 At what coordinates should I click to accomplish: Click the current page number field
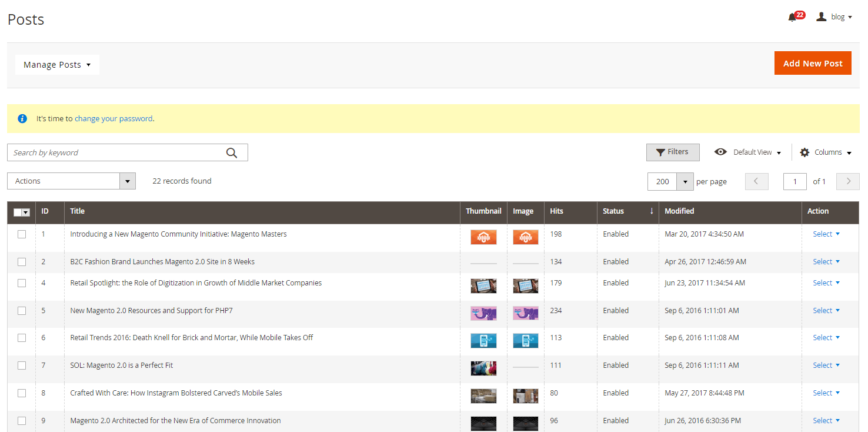(x=795, y=181)
